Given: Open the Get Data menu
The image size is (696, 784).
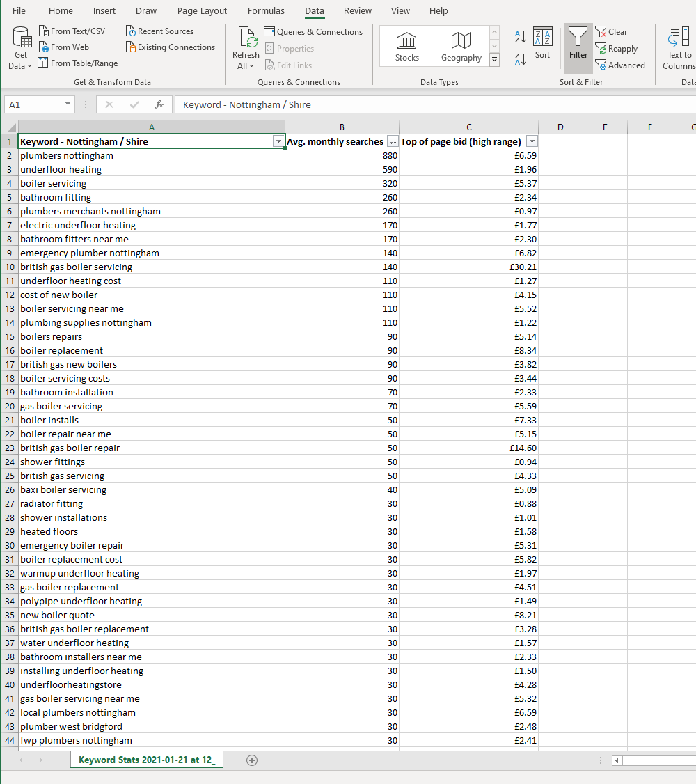Looking at the screenshot, I should pyautogui.click(x=20, y=48).
